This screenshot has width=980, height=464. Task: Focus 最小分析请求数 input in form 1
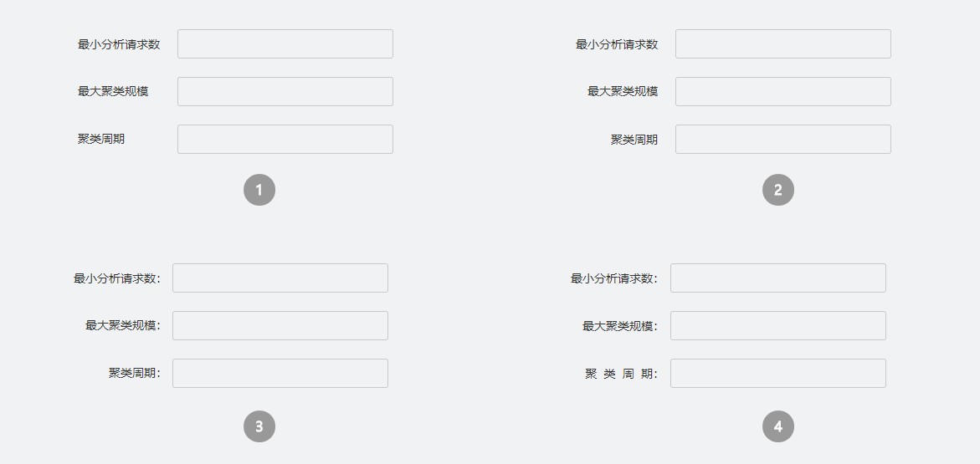(x=285, y=44)
